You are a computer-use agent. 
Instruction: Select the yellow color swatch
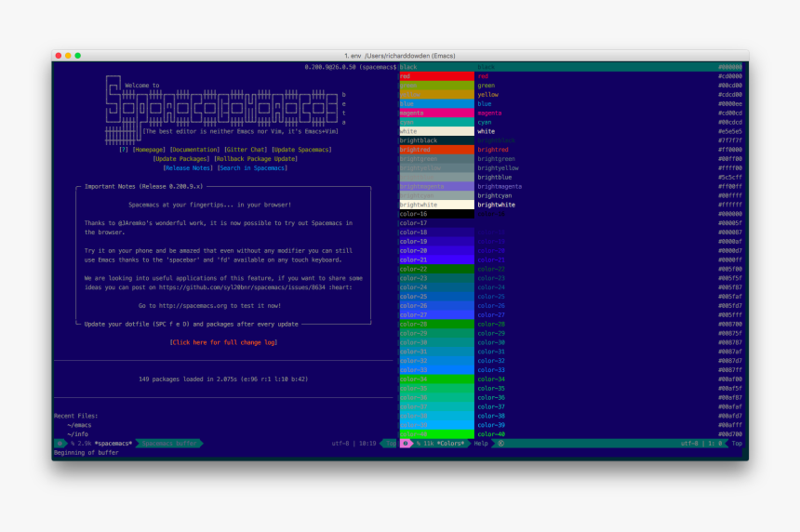(x=436, y=94)
